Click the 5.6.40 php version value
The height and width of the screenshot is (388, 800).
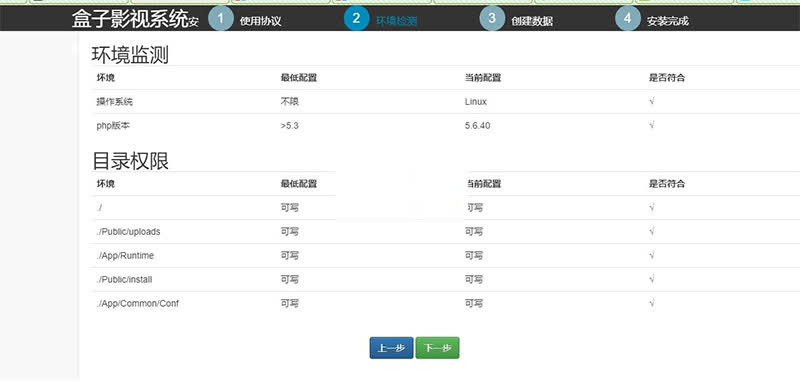[x=477, y=126]
